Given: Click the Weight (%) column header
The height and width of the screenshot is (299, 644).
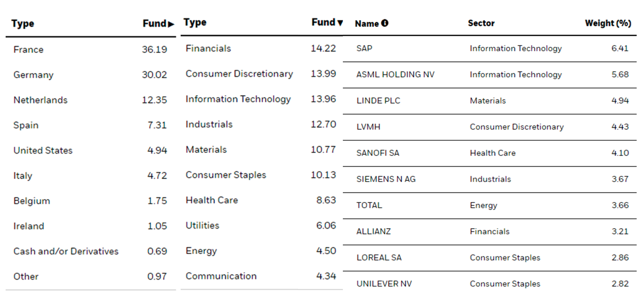Looking at the screenshot, I should click(608, 23).
